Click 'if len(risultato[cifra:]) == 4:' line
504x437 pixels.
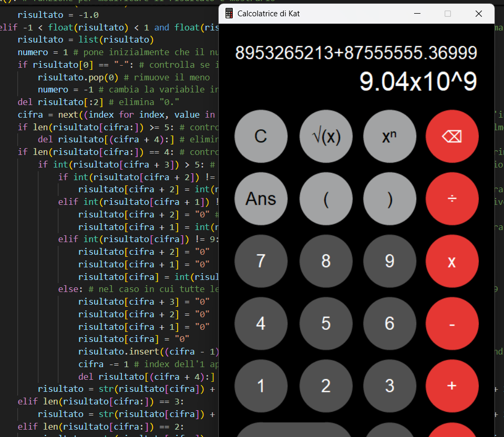pos(96,152)
